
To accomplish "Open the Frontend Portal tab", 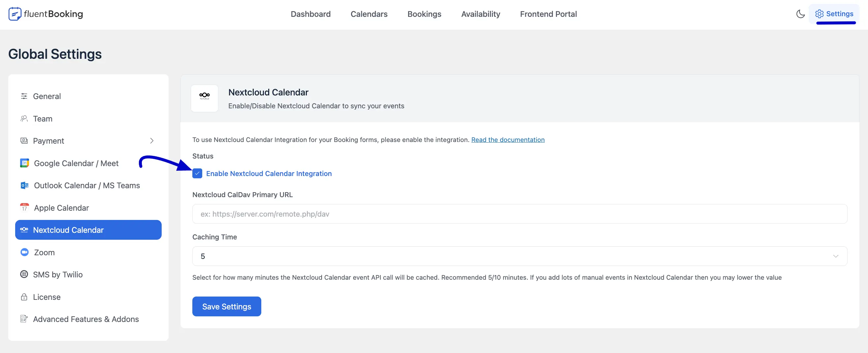I will pos(548,14).
